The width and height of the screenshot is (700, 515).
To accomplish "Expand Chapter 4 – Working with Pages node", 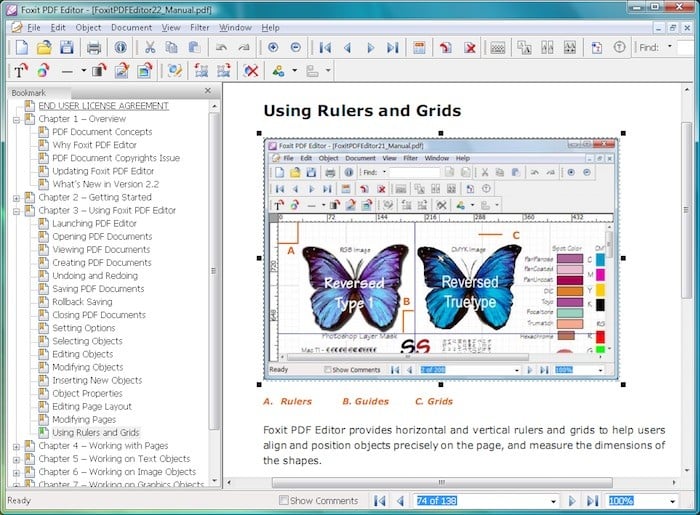I will pyautogui.click(x=17, y=446).
